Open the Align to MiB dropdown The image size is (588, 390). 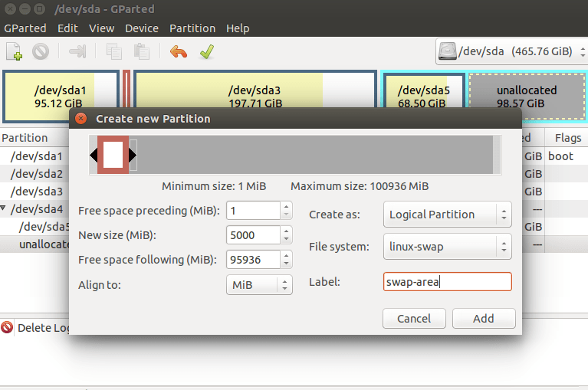(259, 285)
